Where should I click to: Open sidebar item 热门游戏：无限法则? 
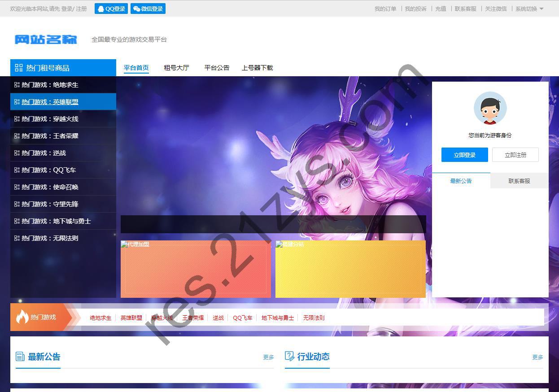point(63,238)
